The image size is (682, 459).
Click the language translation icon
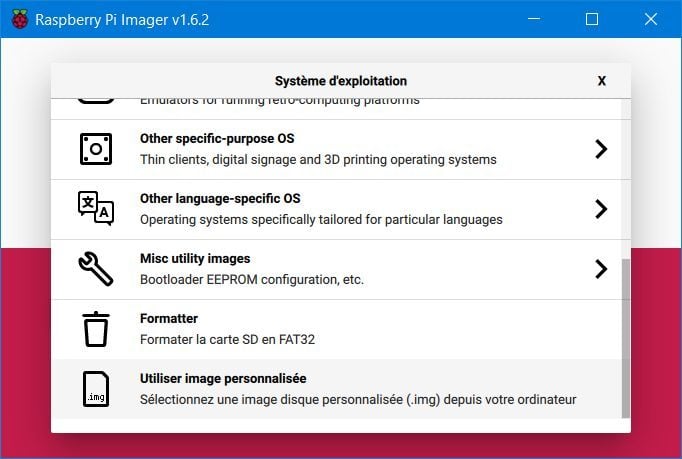[x=96, y=208]
